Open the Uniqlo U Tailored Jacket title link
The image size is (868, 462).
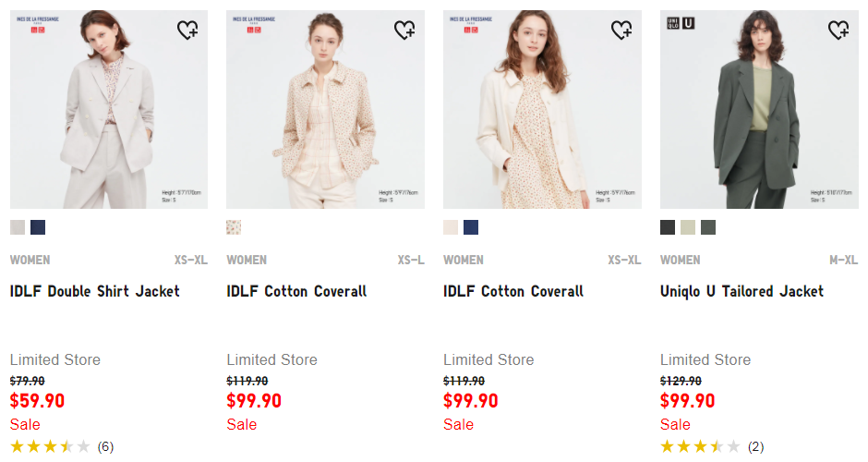point(741,291)
